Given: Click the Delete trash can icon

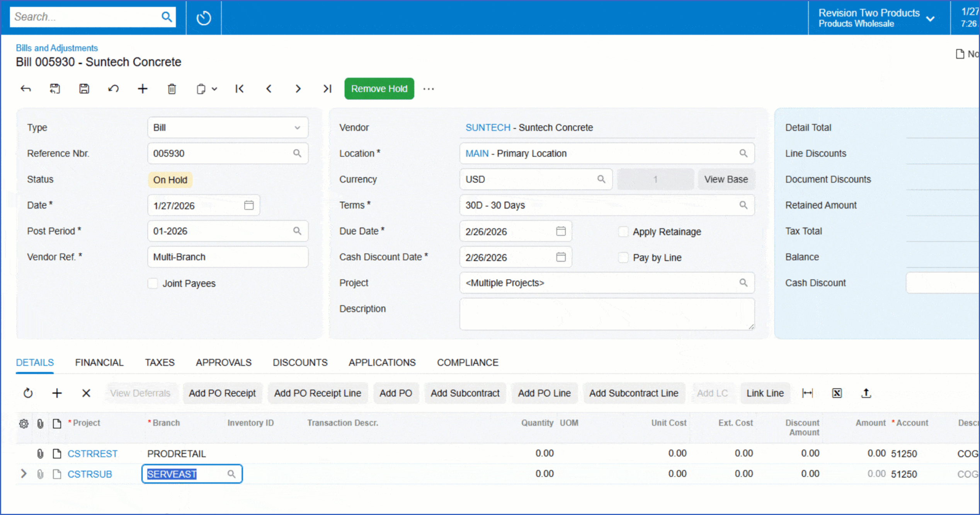Looking at the screenshot, I should (x=172, y=89).
